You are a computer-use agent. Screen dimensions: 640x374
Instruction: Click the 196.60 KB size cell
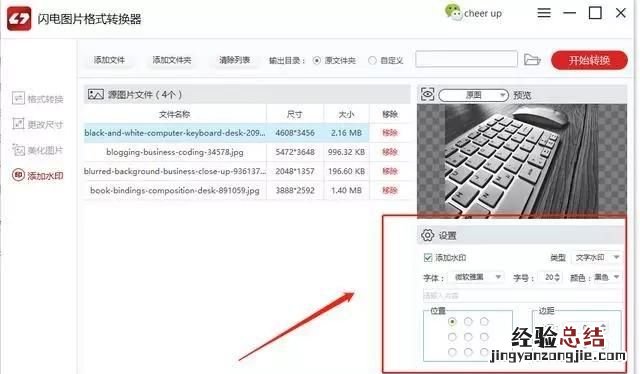click(x=347, y=171)
